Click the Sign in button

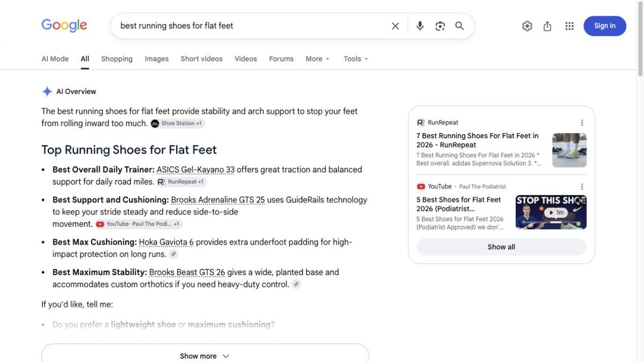pyautogui.click(x=605, y=26)
